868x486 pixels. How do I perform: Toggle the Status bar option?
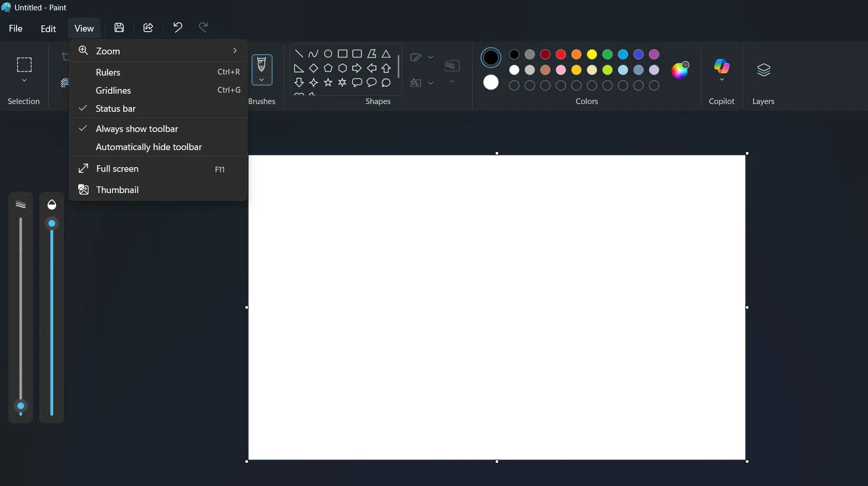pos(115,109)
